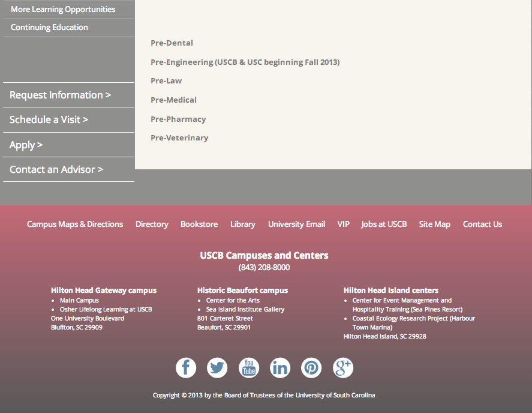
Task: Click Request Information button
Action: click(69, 95)
